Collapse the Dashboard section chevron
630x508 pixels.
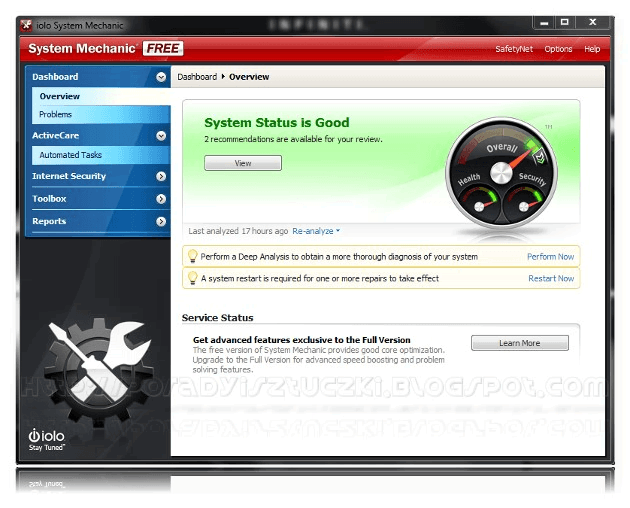pos(161,77)
